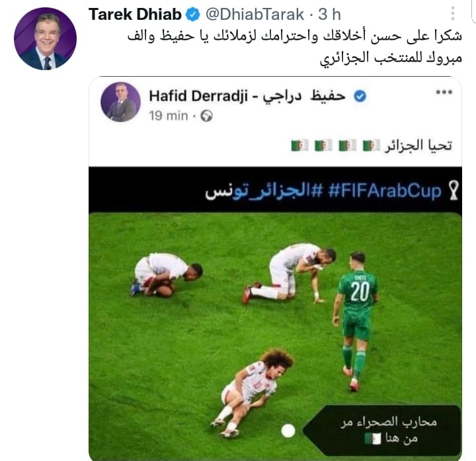Viewport: 476px width, 461px height.
Task: Click the 19 min post timestamp
Action: pyautogui.click(x=168, y=116)
